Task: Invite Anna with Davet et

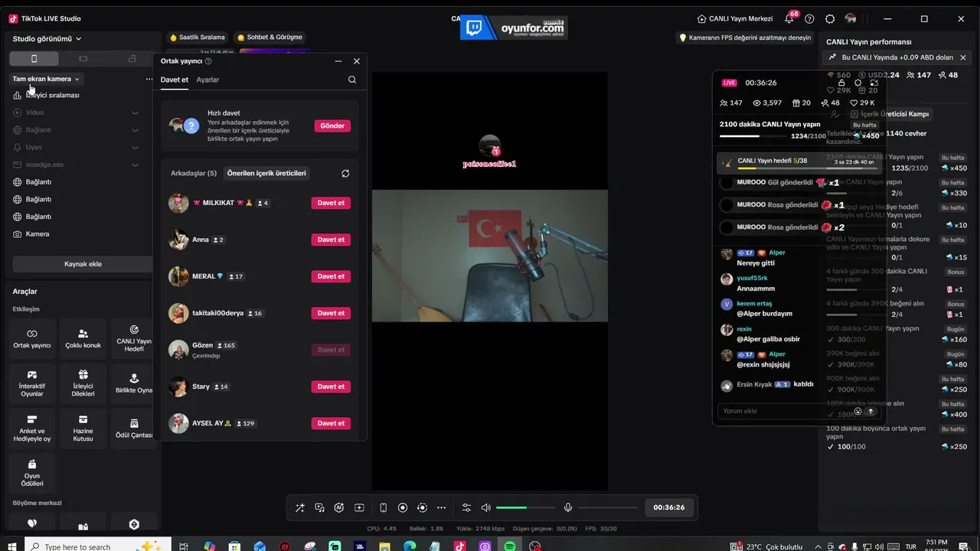Action: click(x=331, y=240)
